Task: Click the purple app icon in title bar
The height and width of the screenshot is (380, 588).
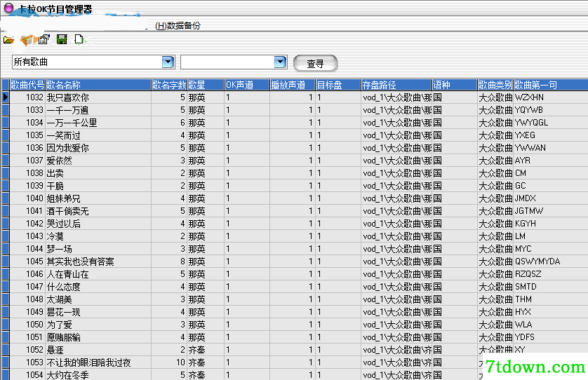Action: [8, 8]
